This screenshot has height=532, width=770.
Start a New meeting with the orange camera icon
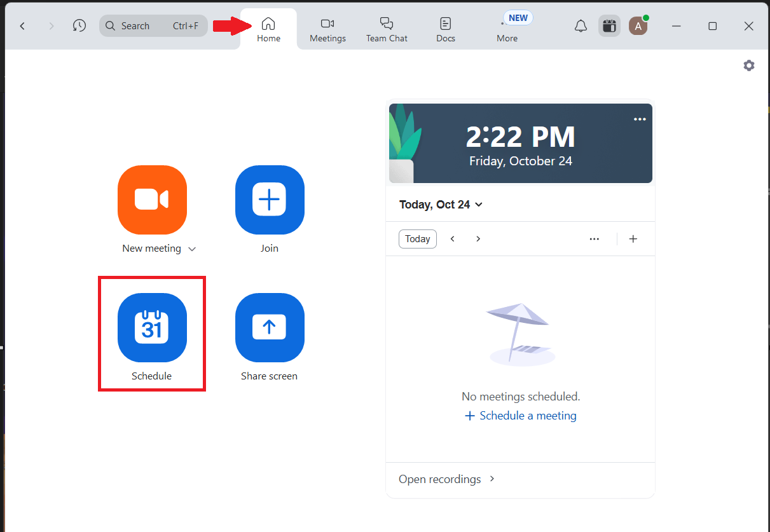click(152, 200)
